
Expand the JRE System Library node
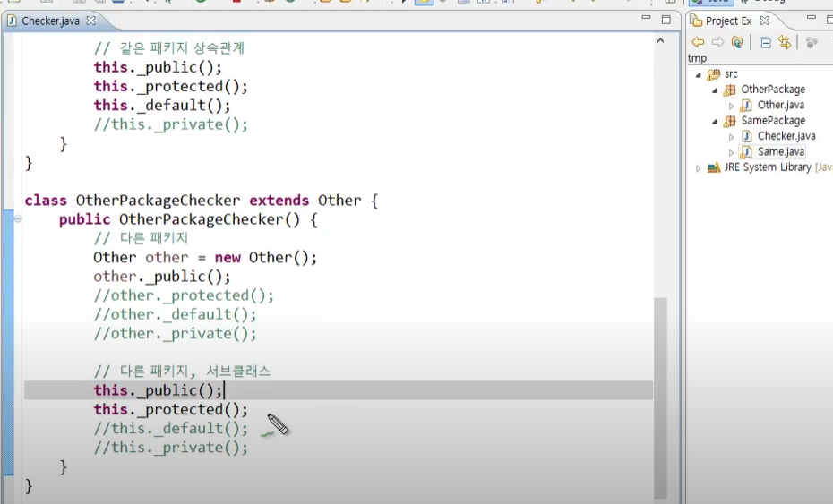[699, 168]
